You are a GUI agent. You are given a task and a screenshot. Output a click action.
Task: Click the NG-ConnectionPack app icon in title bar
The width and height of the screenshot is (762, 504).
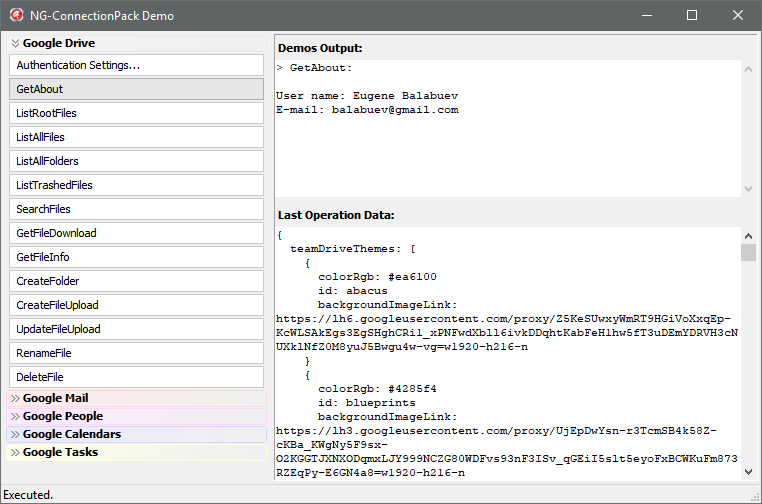[x=17, y=15]
